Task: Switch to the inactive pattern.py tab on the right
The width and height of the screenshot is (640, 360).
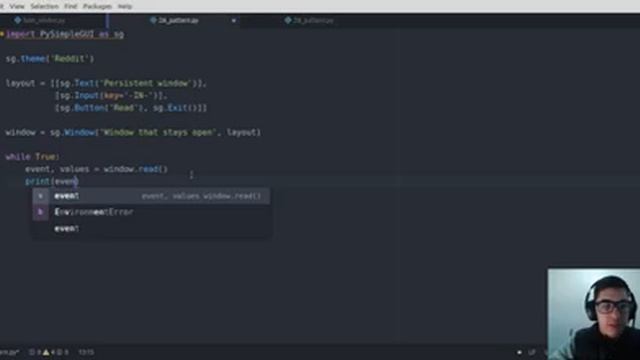Action: pyautogui.click(x=313, y=20)
